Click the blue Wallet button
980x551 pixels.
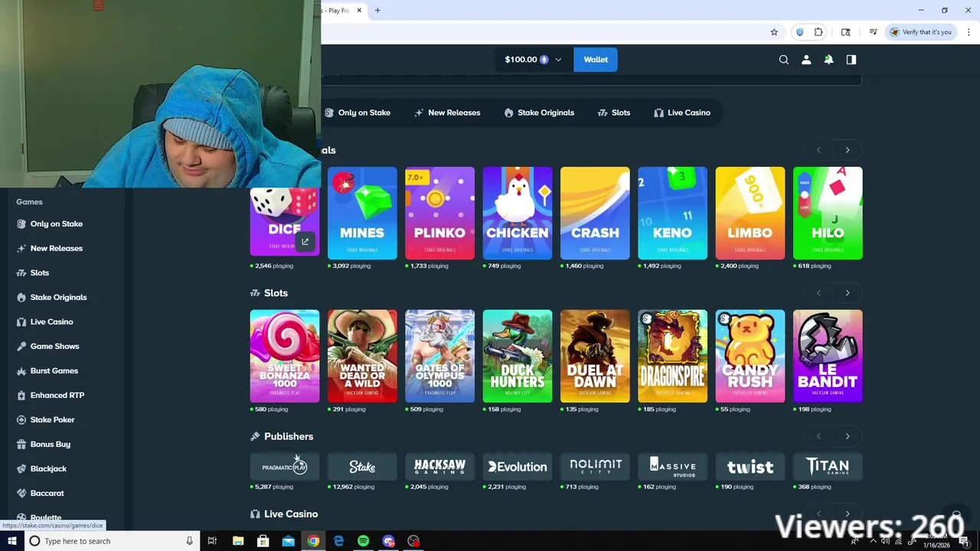click(x=596, y=60)
